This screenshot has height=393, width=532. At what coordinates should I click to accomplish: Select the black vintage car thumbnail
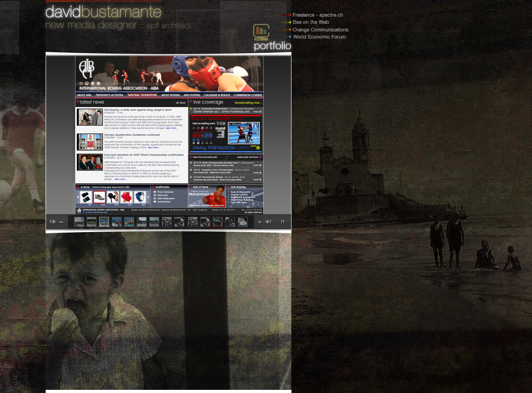230,222
